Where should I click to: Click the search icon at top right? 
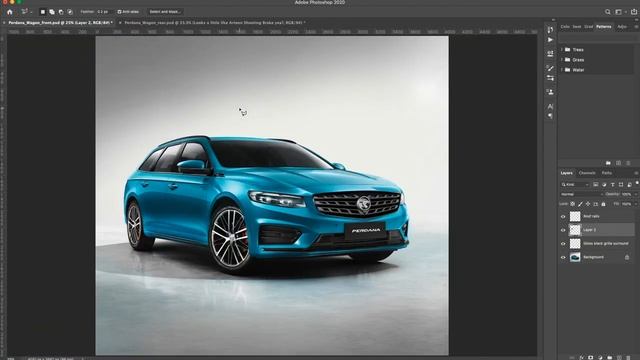point(607,12)
